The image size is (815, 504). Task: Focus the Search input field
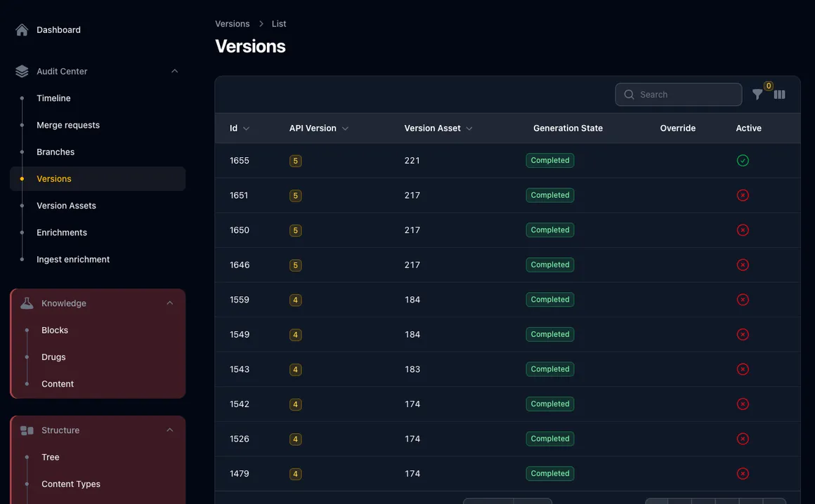point(678,95)
